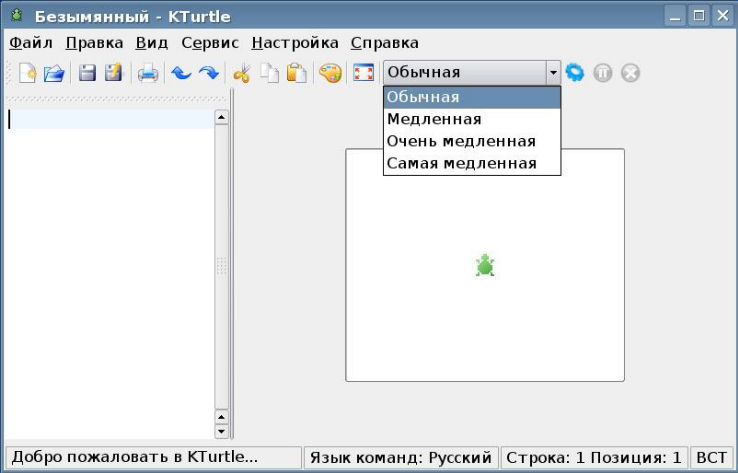Click the New file icon
The height and width of the screenshot is (473, 738).
(28, 73)
